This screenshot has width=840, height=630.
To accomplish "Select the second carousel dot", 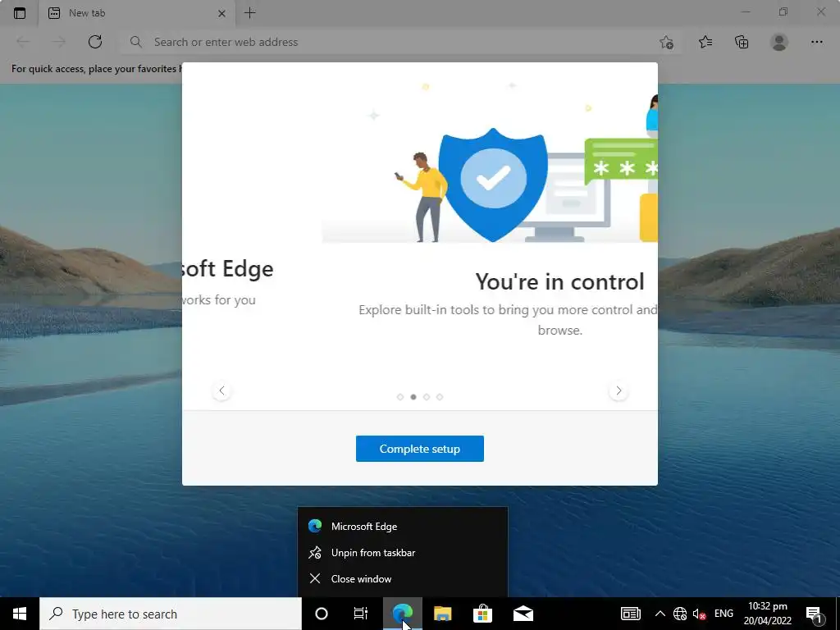I will point(413,397).
